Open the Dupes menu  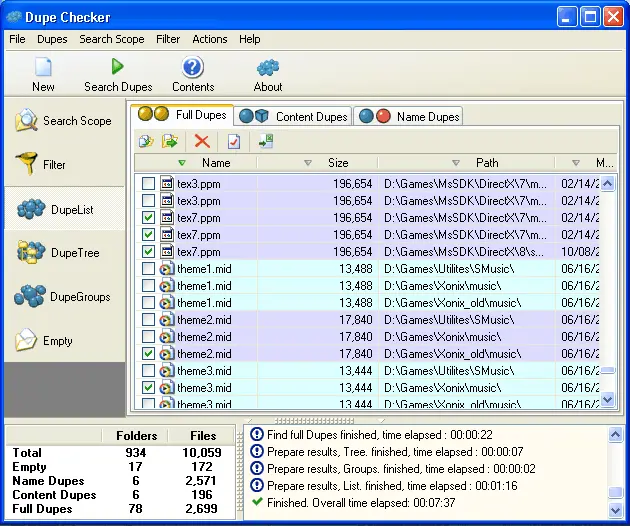[52, 39]
